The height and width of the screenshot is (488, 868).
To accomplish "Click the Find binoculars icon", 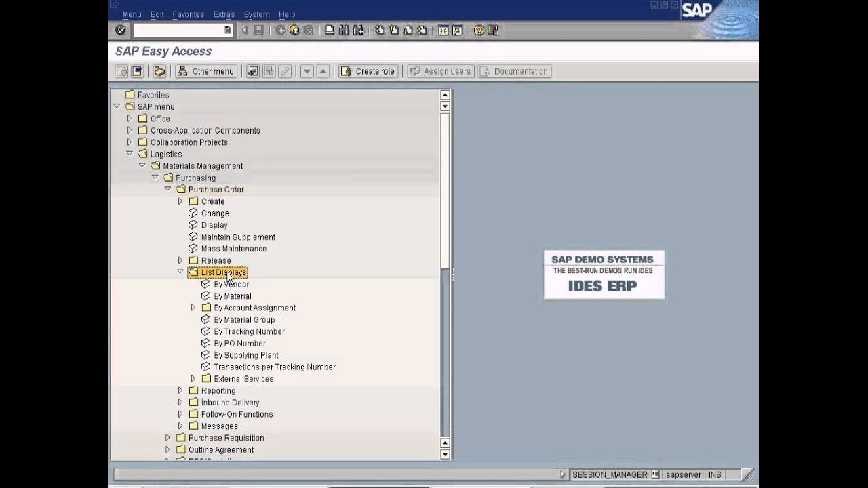I will [x=344, y=30].
